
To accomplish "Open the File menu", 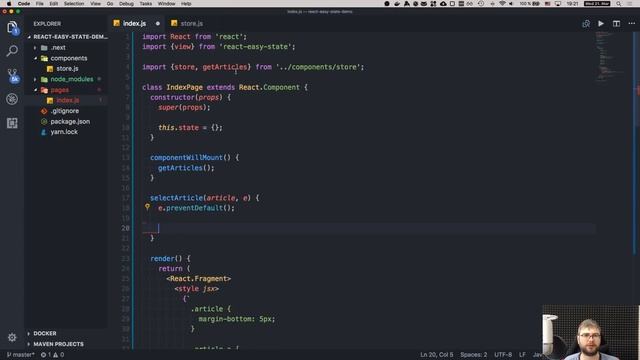I will [x=40, y=4].
